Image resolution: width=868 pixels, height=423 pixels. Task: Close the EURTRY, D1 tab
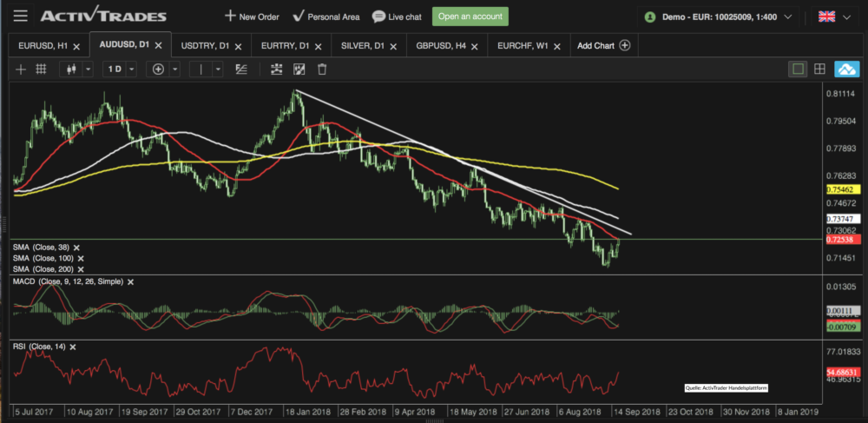318,47
